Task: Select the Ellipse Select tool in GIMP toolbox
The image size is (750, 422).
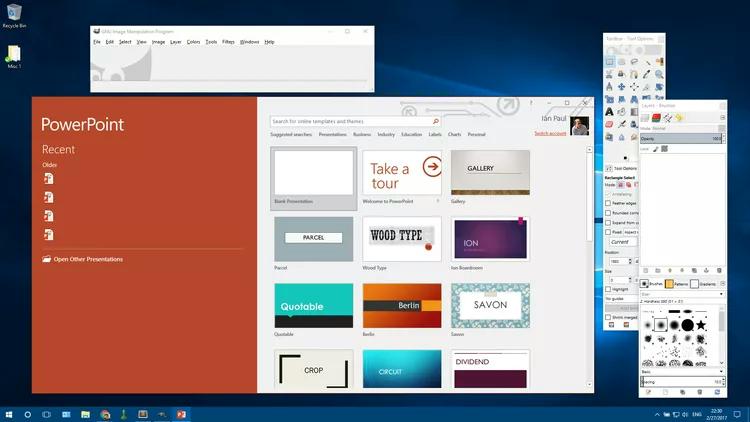Action: click(x=621, y=61)
